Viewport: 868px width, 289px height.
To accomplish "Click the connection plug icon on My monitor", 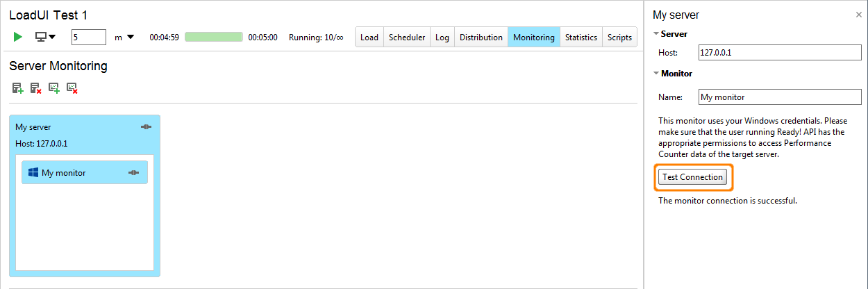I will [134, 172].
